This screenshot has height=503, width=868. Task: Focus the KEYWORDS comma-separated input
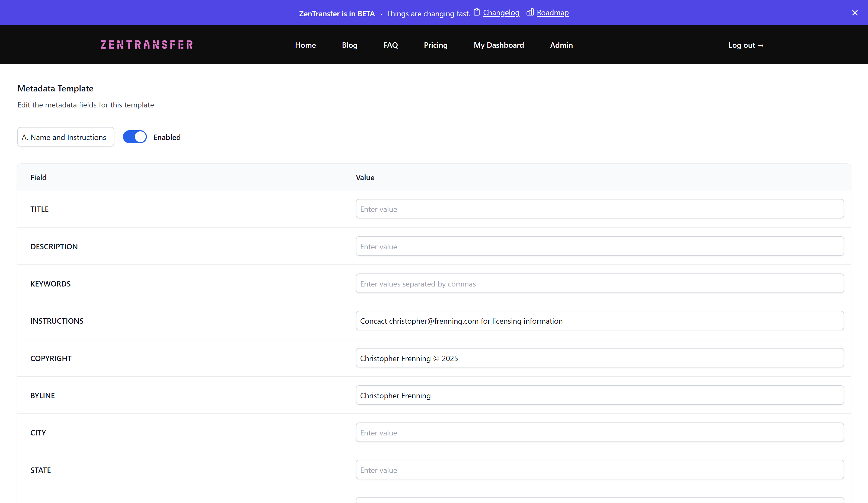pyautogui.click(x=599, y=284)
